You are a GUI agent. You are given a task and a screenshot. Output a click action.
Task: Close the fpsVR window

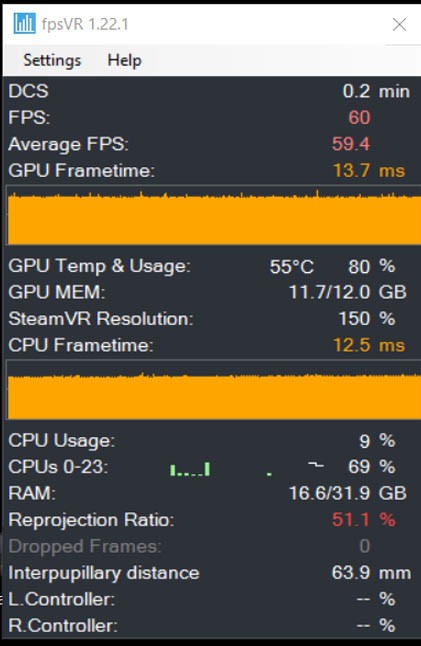click(x=399, y=24)
